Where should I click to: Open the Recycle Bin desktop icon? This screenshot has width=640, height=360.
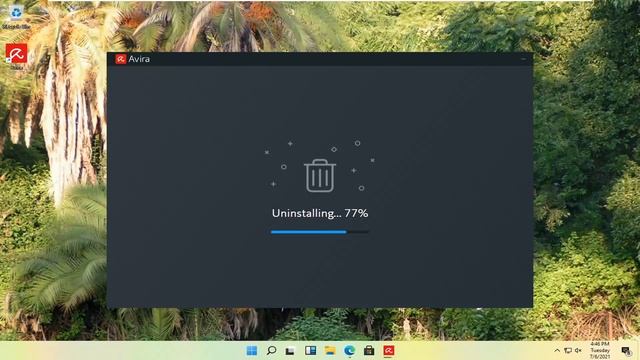click(x=16, y=16)
